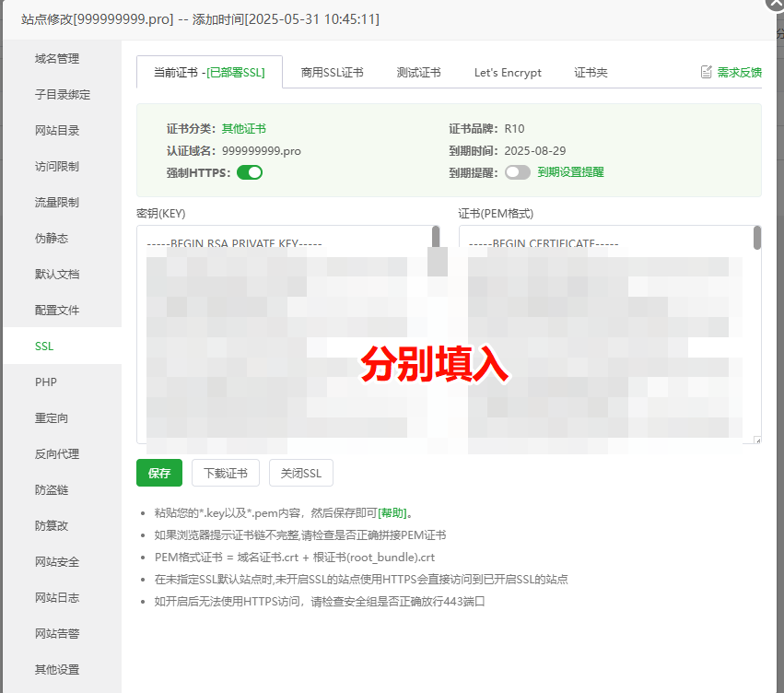
Task: Switch to the 商用SSL证书 tab
Action: tap(332, 73)
